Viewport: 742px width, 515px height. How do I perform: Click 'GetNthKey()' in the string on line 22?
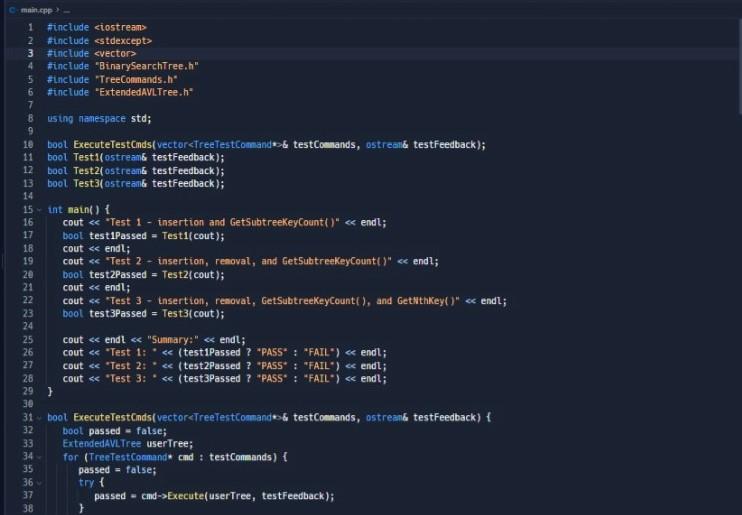[x=426, y=301]
